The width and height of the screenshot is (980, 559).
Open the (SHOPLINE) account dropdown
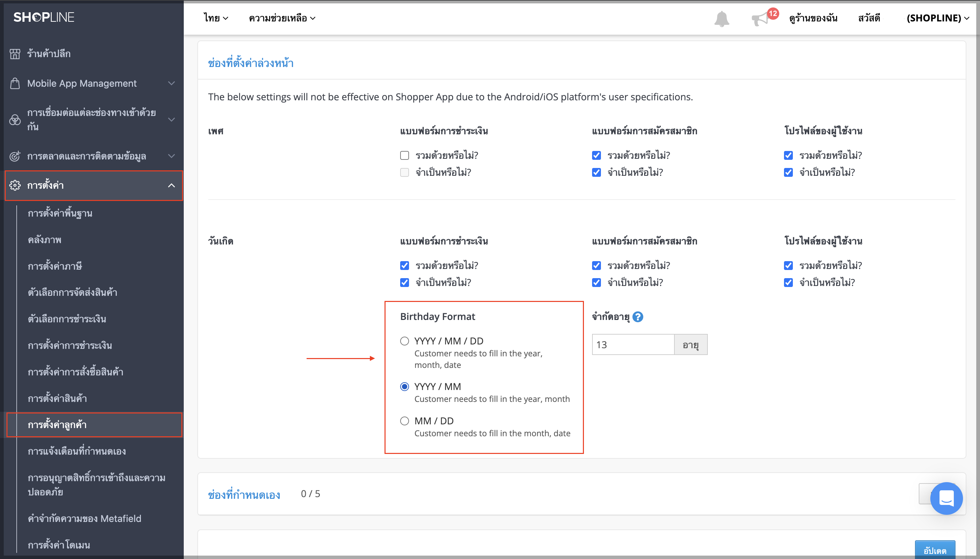tap(938, 18)
